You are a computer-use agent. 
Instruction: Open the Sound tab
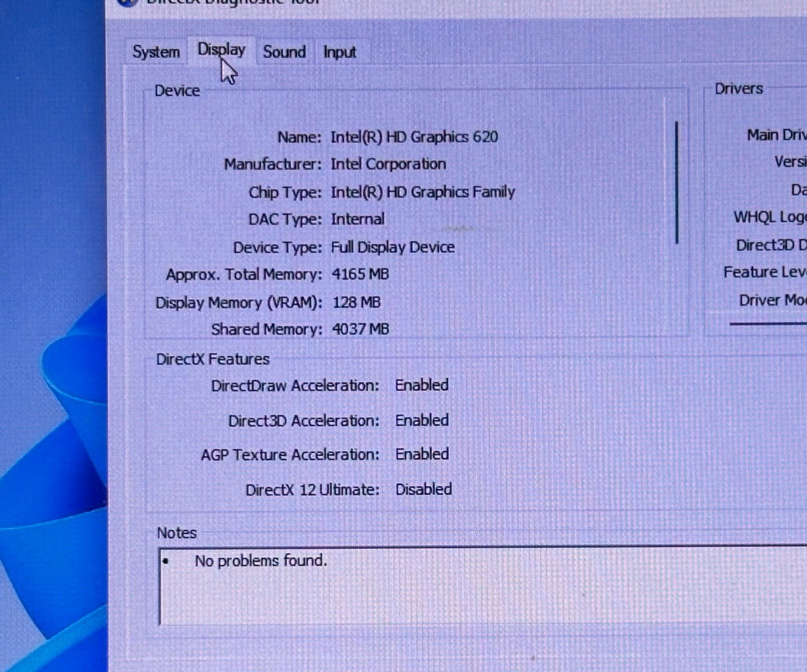(x=284, y=51)
